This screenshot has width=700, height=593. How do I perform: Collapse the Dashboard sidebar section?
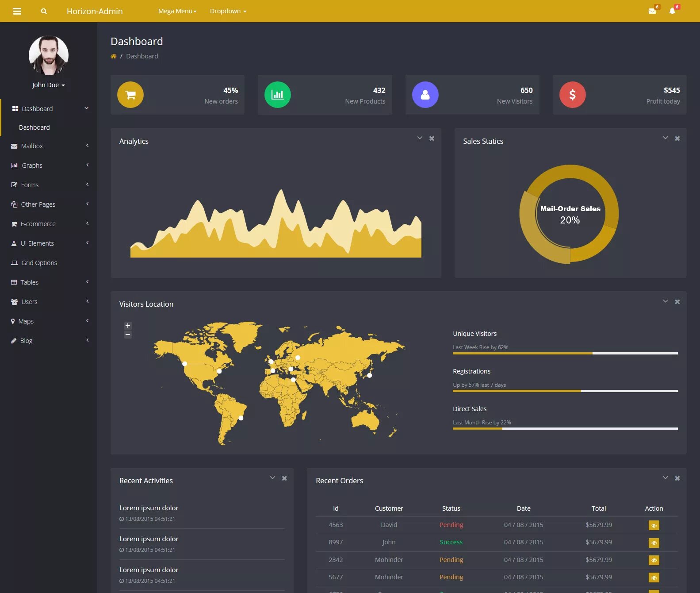tap(49, 109)
